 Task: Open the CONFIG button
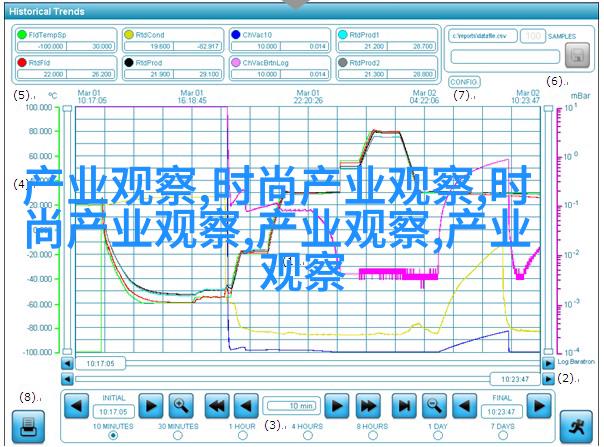[464, 82]
